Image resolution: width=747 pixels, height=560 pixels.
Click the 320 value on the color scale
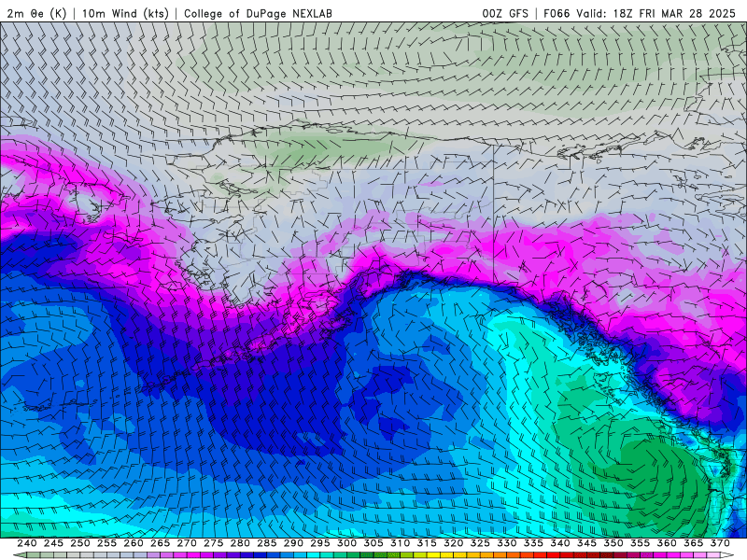[454, 543]
